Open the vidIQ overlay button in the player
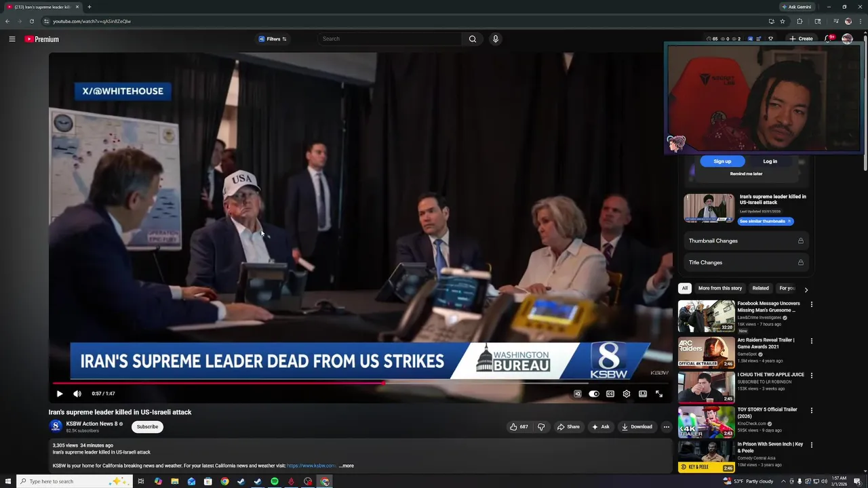The height and width of the screenshot is (488, 868). [578, 394]
